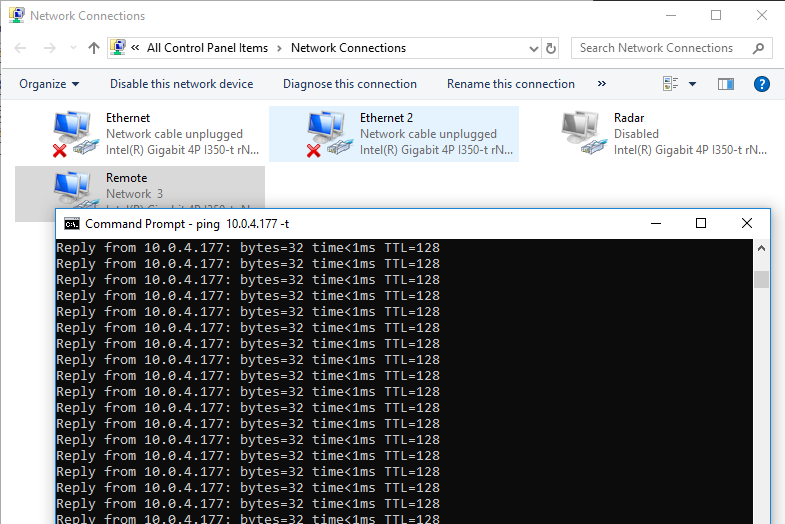The height and width of the screenshot is (524, 785).
Task: Click Disable this network device
Action: click(182, 84)
